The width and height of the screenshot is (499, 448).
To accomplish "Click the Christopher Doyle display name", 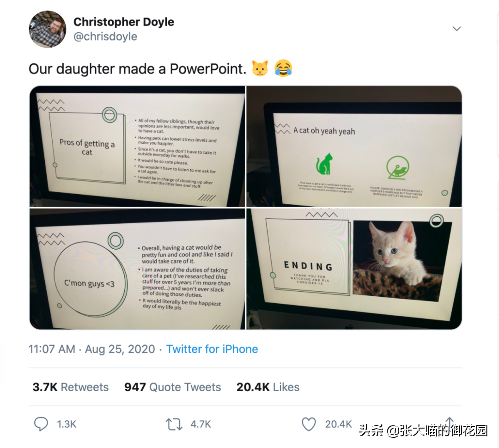I will (124, 22).
